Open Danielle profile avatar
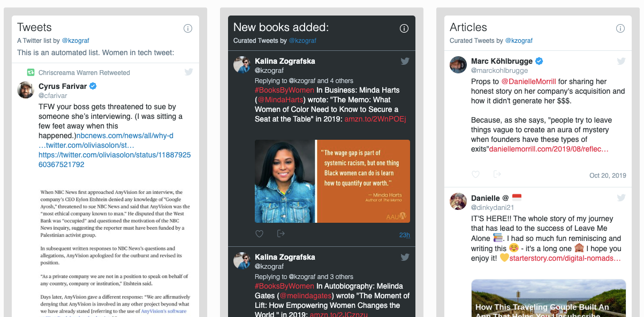This screenshot has height=317, width=644. coord(458,201)
